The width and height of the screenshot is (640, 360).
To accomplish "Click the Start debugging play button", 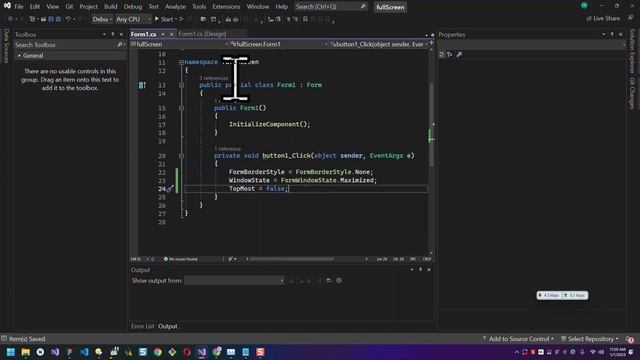I will click(157, 19).
